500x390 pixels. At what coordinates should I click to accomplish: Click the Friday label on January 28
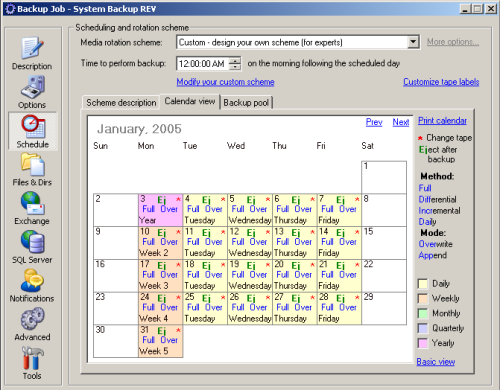[x=329, y=318]
